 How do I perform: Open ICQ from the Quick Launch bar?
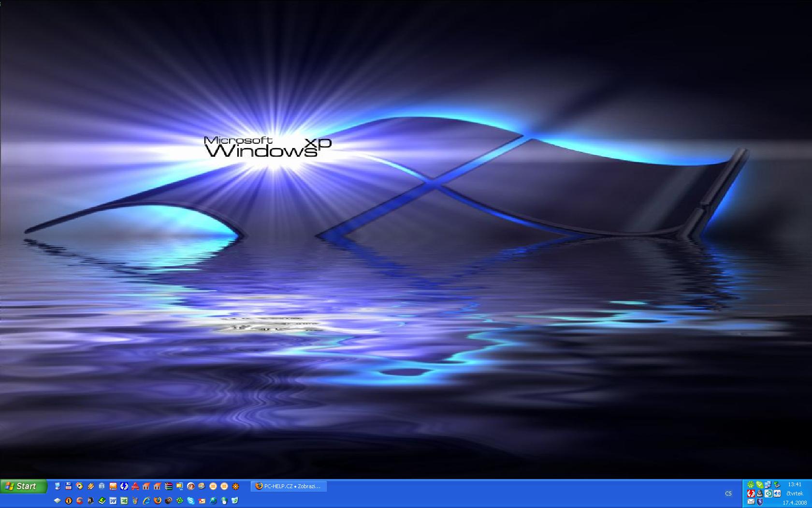(x=180, y=501)
